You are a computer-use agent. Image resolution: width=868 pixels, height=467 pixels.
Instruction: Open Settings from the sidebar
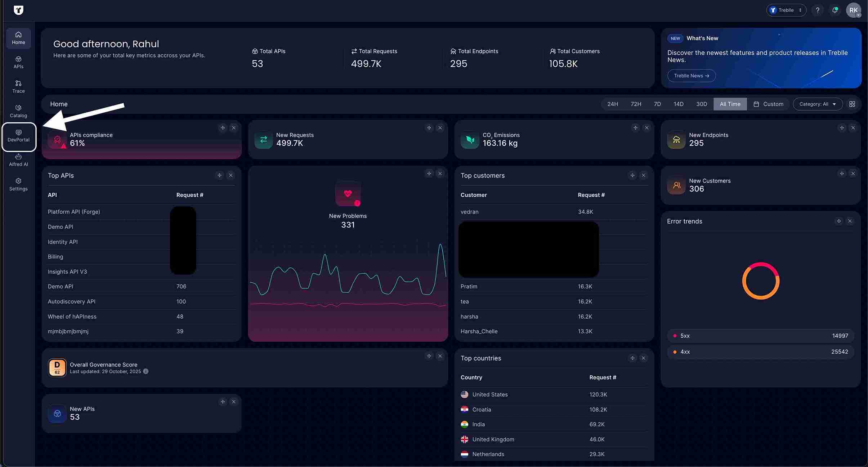(18, 184)
